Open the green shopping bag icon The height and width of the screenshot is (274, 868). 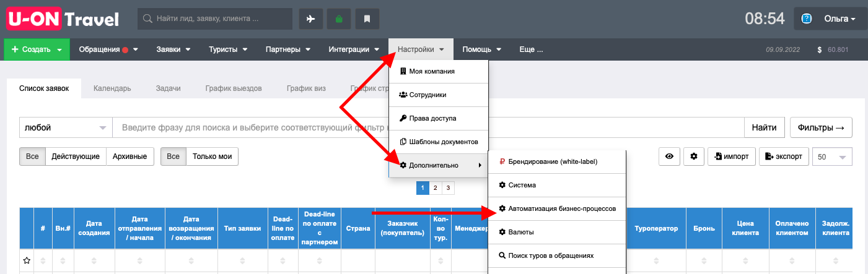pyautogui.click(x=339, y=19)
